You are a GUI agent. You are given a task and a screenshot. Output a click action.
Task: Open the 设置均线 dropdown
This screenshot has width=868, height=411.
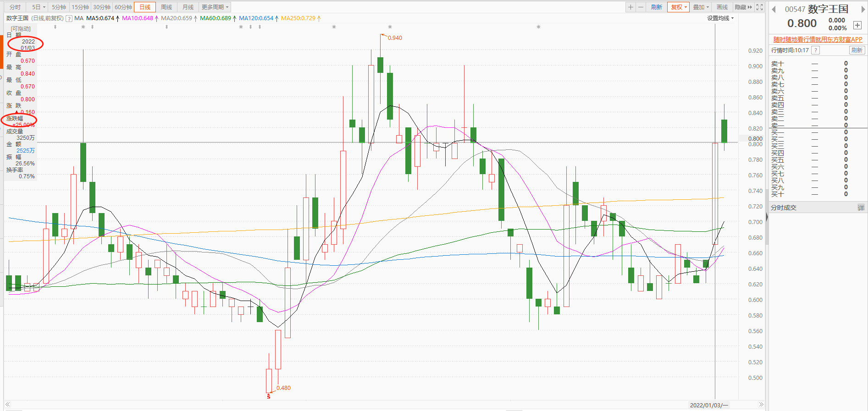(x=720, y=18)
